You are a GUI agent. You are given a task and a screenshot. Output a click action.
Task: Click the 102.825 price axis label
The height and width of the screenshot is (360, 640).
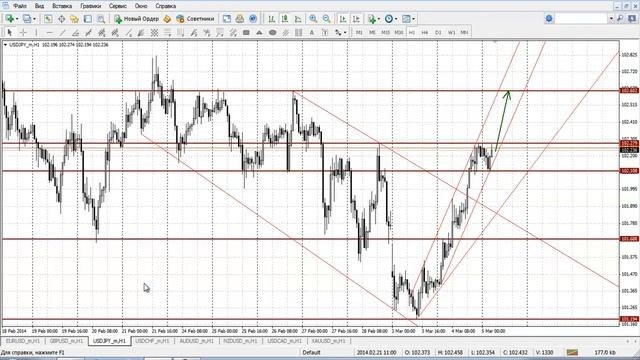click(629, 55)
